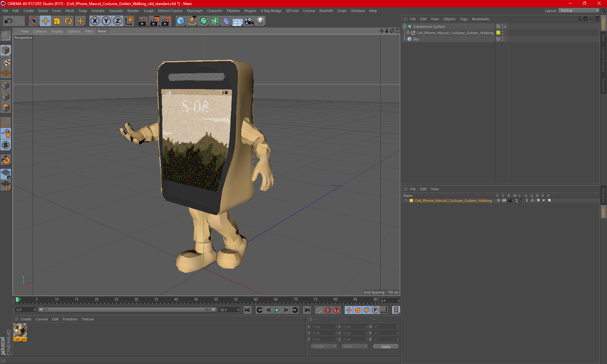Expand Cell_IPhone_Mascot_Costume_Golden_Walking object node

[x=408, y=33]
